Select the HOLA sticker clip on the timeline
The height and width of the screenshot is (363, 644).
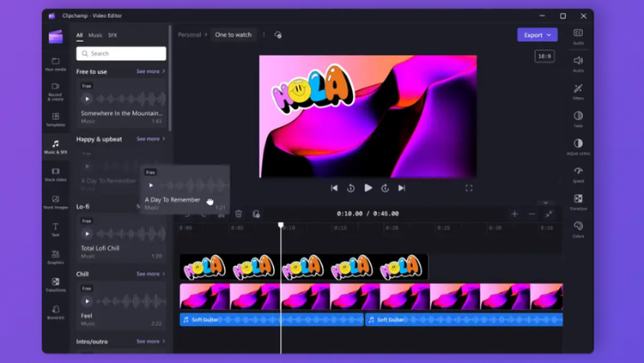(304, 267)
